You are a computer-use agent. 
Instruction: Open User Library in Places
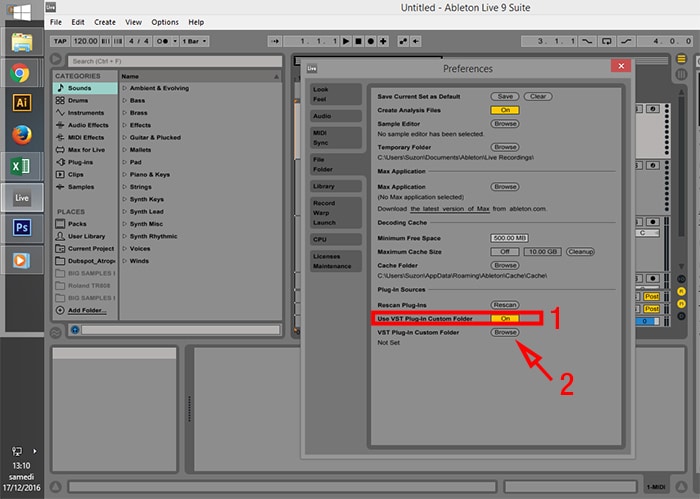pos(85,236)
